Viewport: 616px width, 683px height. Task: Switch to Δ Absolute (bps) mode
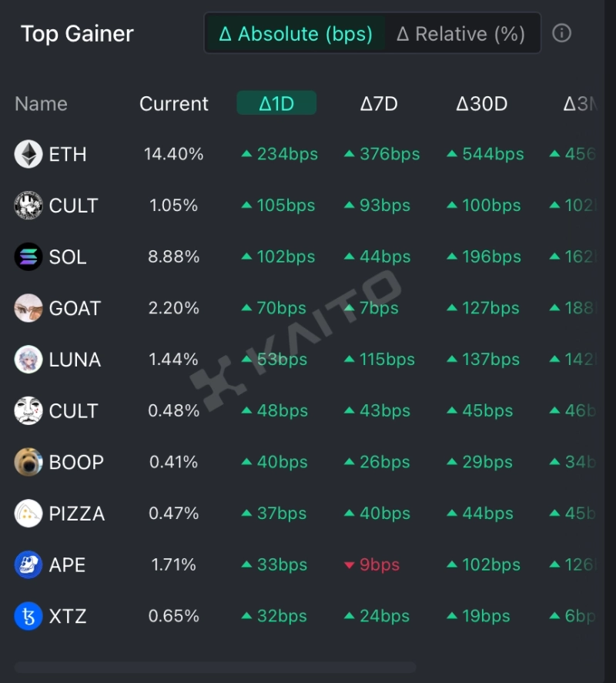coord(296,34)
